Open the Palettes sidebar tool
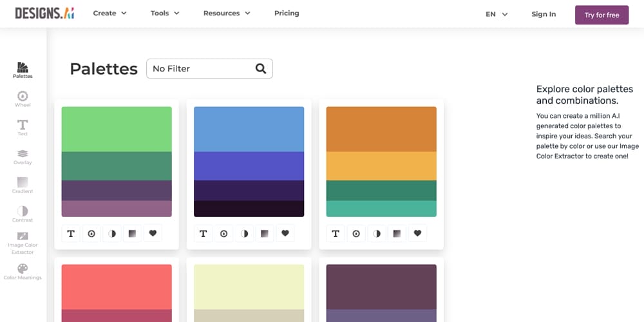Screen dimensions: 644x322 (x=23, y=70)
